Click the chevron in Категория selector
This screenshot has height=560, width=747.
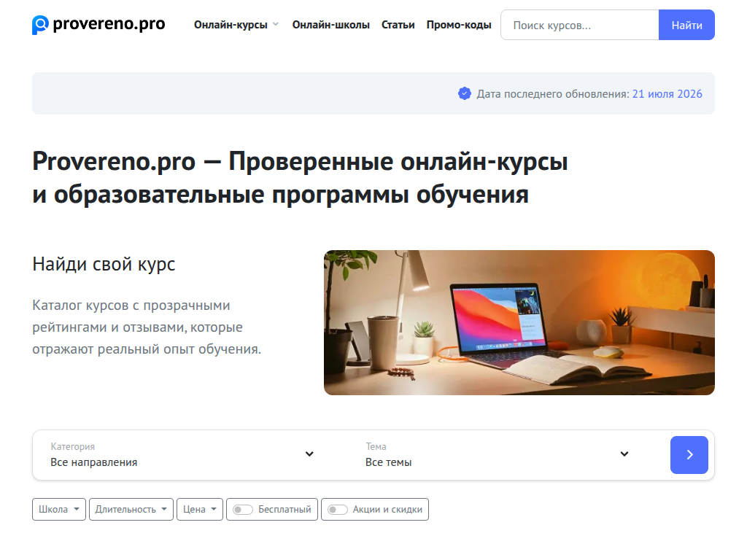point(309,454)
